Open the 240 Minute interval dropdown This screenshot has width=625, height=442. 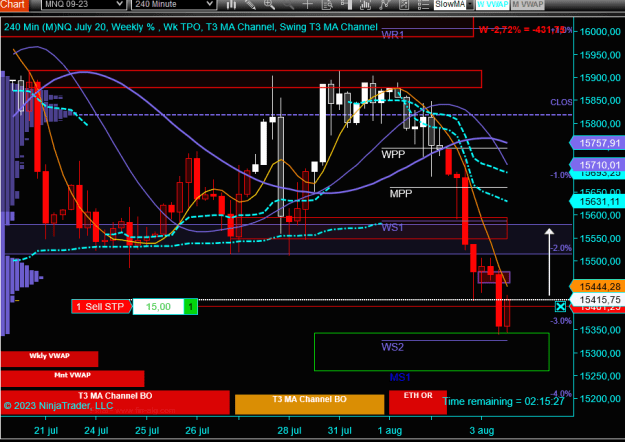(174, 4)
